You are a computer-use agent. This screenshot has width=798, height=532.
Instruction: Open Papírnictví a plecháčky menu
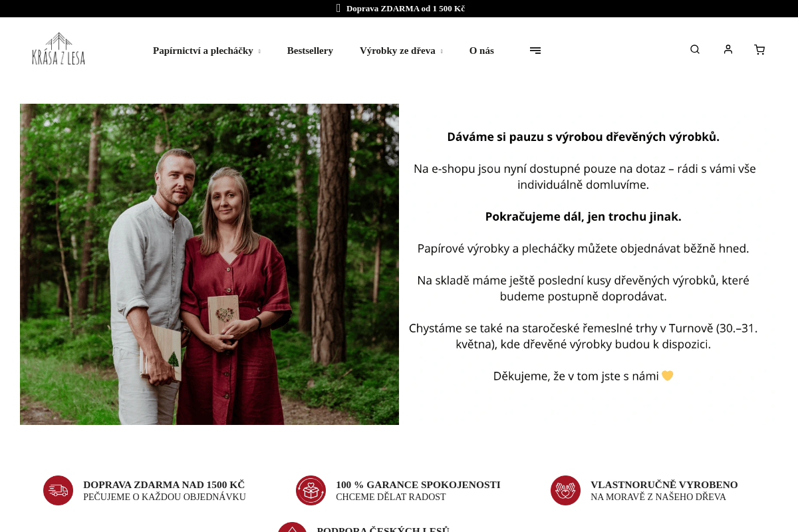(203, 51)
